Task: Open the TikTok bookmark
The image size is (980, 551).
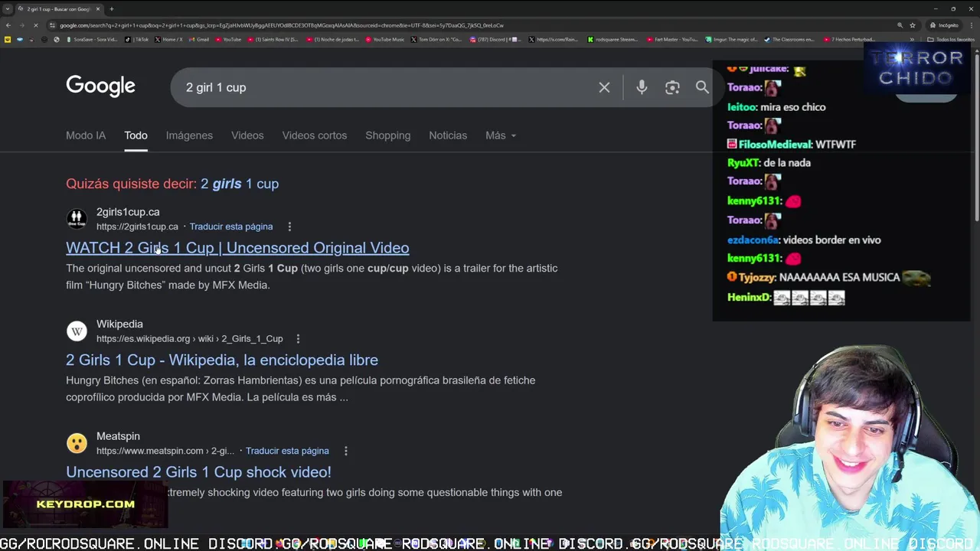Action: pyautogui.click(x=139, y=40)
